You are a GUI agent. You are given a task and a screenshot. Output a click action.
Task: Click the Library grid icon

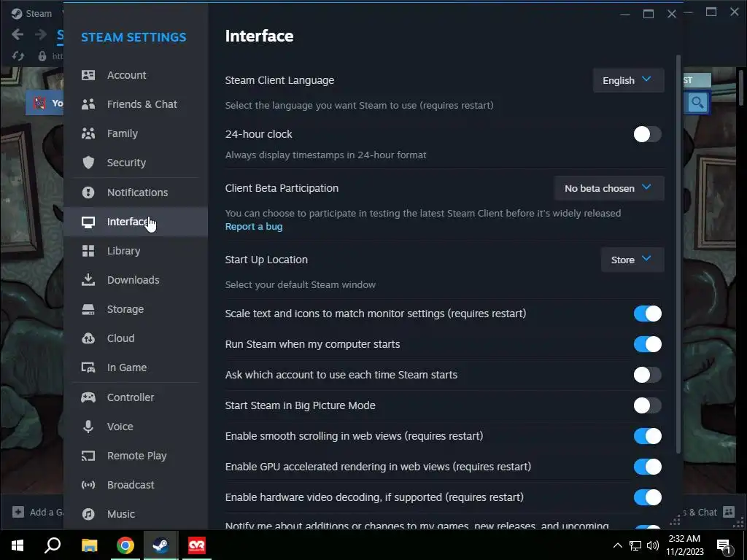pos(88,251)
